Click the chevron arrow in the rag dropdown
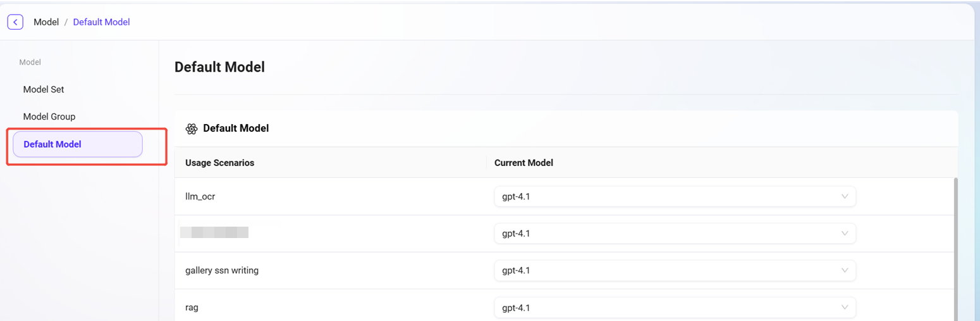The height and width of the screenshot is (321, 980). pos(845,308)
